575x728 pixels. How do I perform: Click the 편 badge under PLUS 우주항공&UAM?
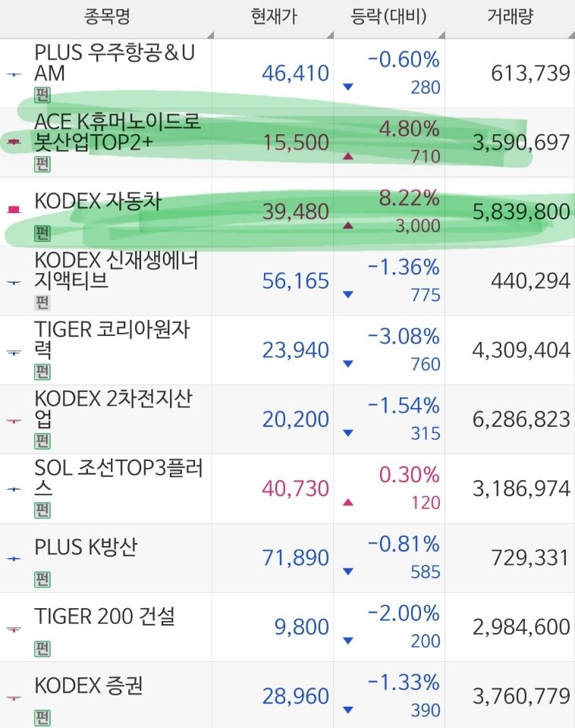pyautogui.click(x=42, y=96)
